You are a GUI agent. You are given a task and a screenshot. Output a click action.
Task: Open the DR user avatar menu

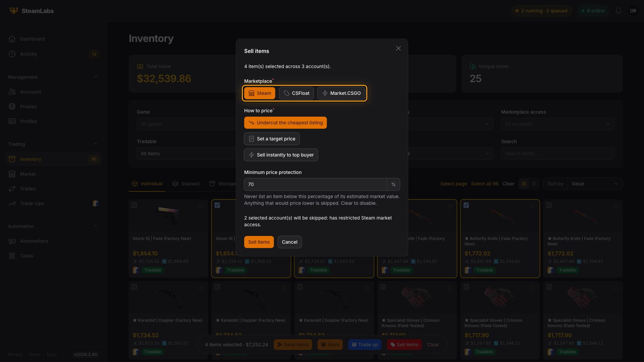633,11
